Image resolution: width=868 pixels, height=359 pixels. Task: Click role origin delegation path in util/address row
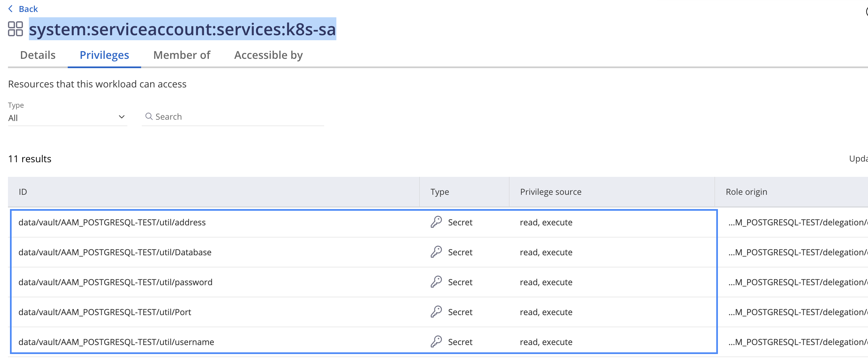point(798,222)
